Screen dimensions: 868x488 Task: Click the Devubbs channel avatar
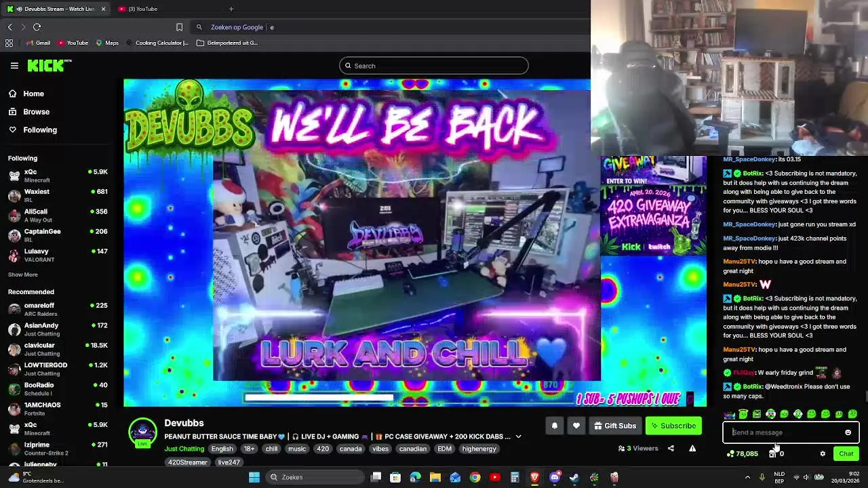tap(142, 432)
